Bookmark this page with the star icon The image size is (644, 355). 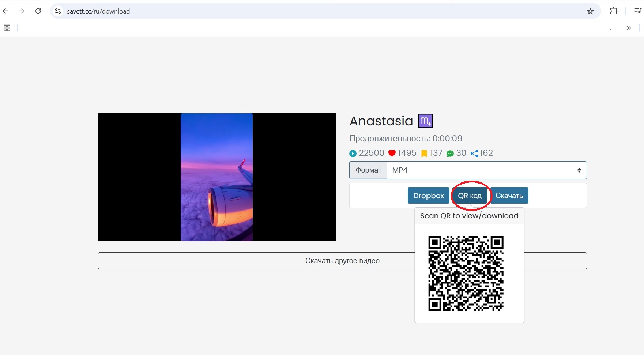coord(590,11)
